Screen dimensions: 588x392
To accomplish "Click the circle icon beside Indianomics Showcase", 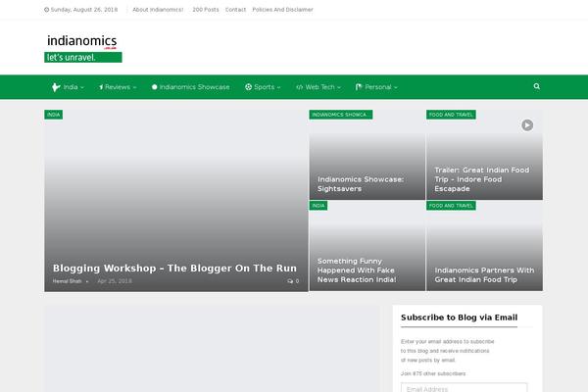I will [154, 87].
